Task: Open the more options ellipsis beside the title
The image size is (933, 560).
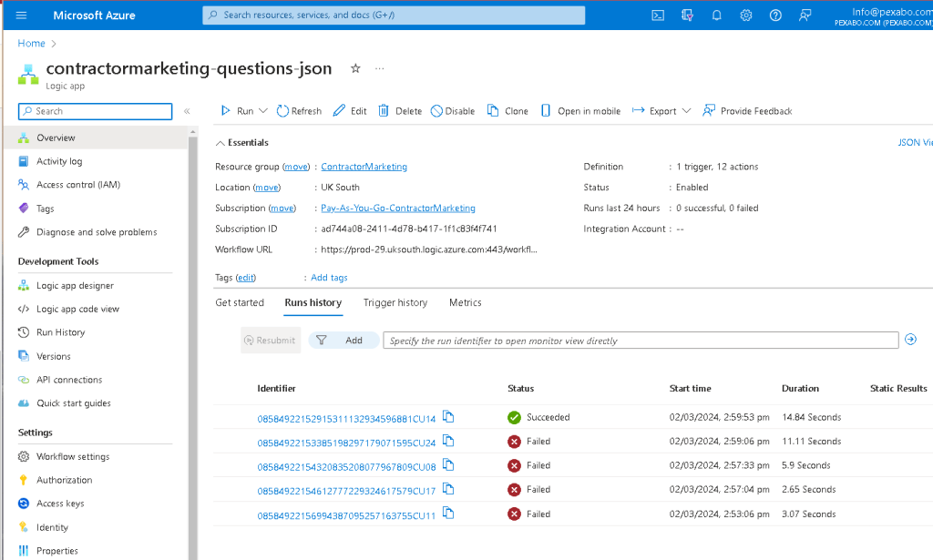Action: click(380, 68)
